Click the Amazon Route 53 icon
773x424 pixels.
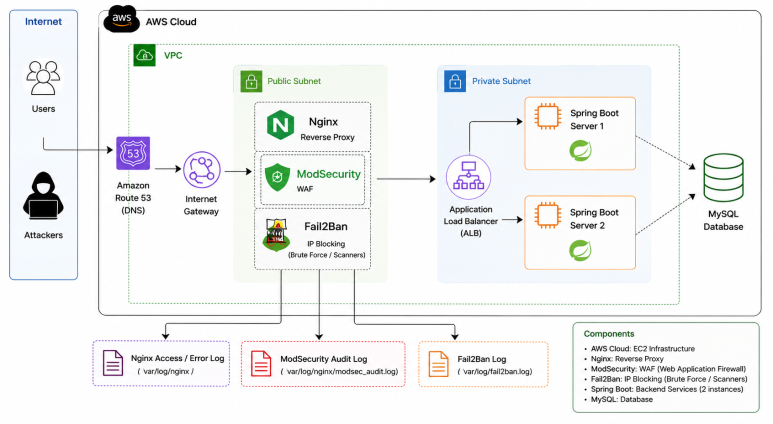[133, 153]
